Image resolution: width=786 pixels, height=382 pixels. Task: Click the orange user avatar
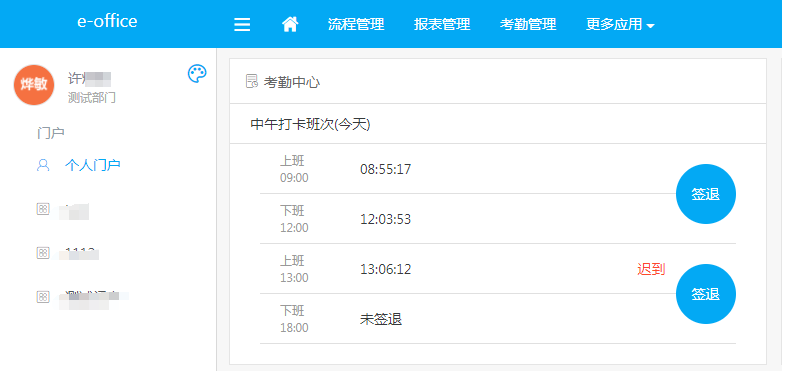pyautogui.click(x=34, y=85)
